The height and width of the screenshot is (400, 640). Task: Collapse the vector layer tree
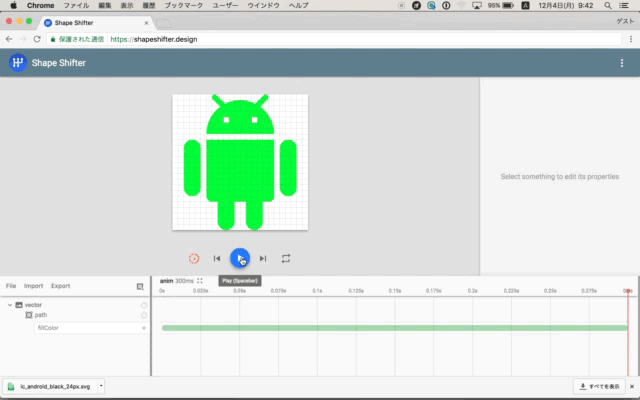[x=9, y=304]
